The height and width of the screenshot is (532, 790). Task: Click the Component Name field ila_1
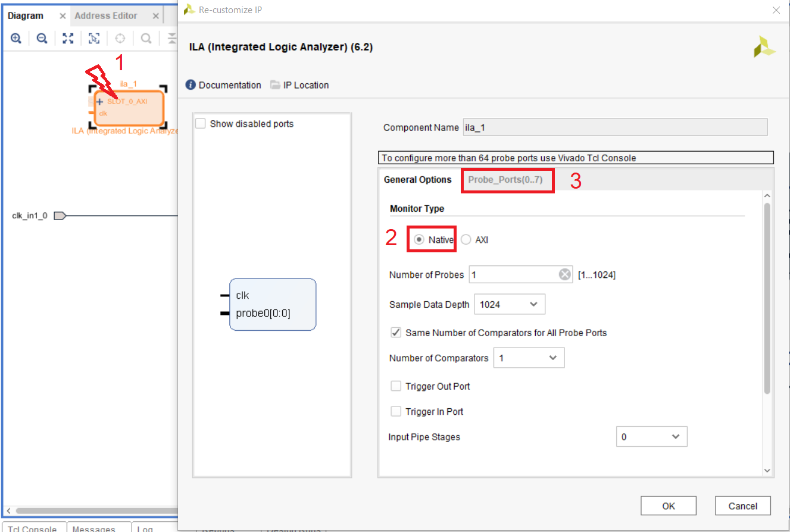pos(615,127)
